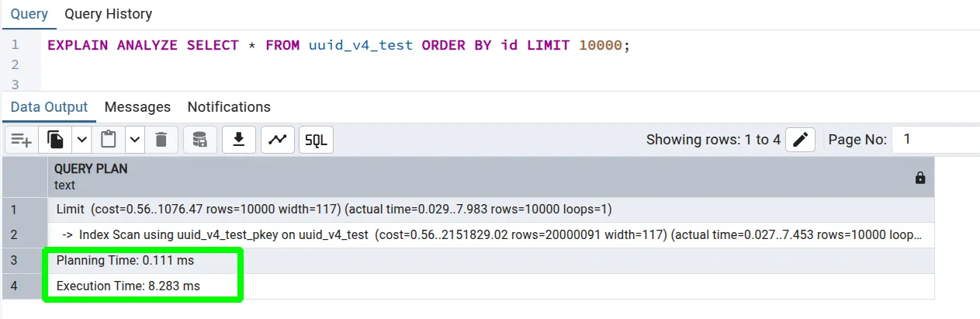Screen dimensions: 980x319
Task: Expand the Paste options dropdown arrow
Action: tap(135, 140)
